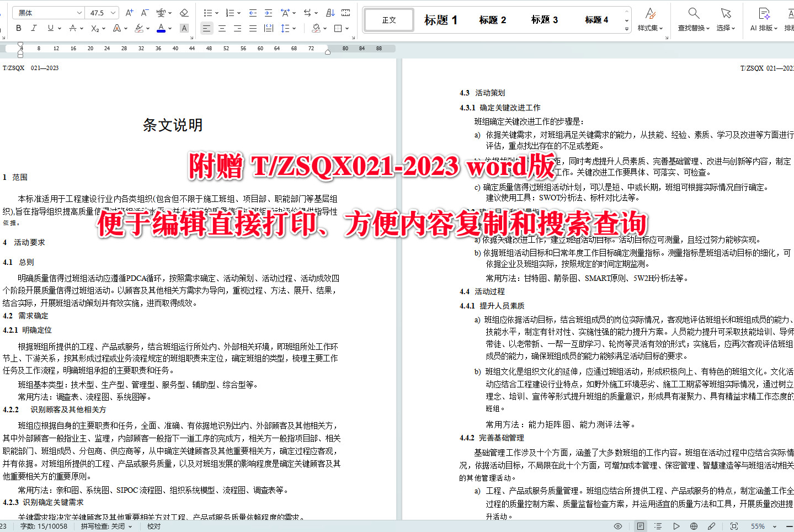Viewport: 794px width, 532px height.
Task: Click the Chinese layout (中文版式) icon
Action: click(285, 13)
